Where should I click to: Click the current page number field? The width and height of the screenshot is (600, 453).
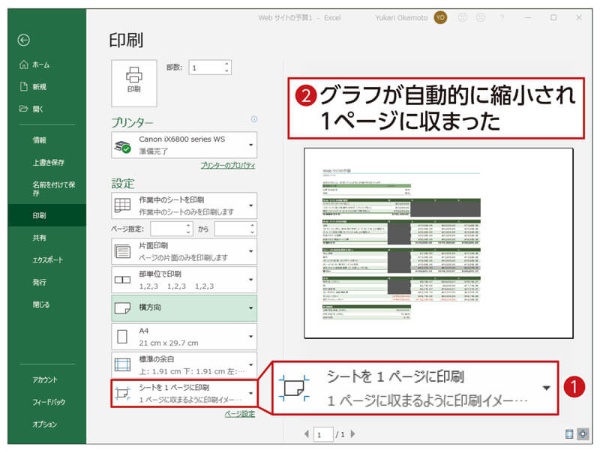coord(323,435)
